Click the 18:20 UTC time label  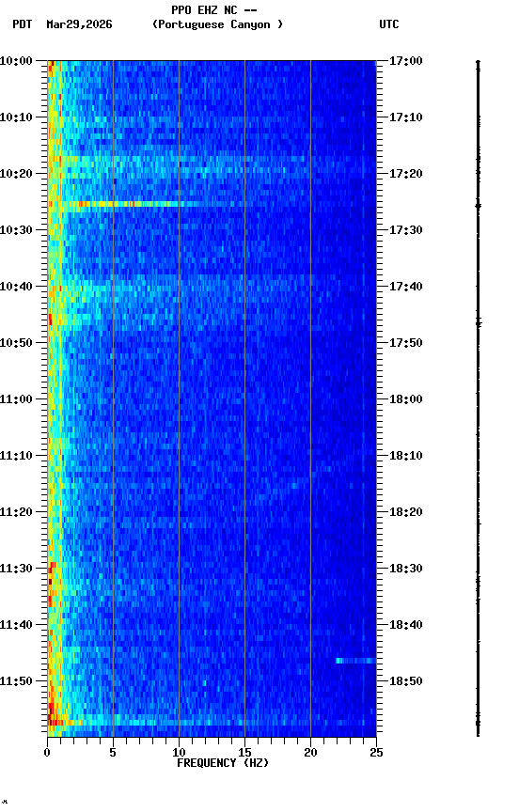click(x=405, y=513)
